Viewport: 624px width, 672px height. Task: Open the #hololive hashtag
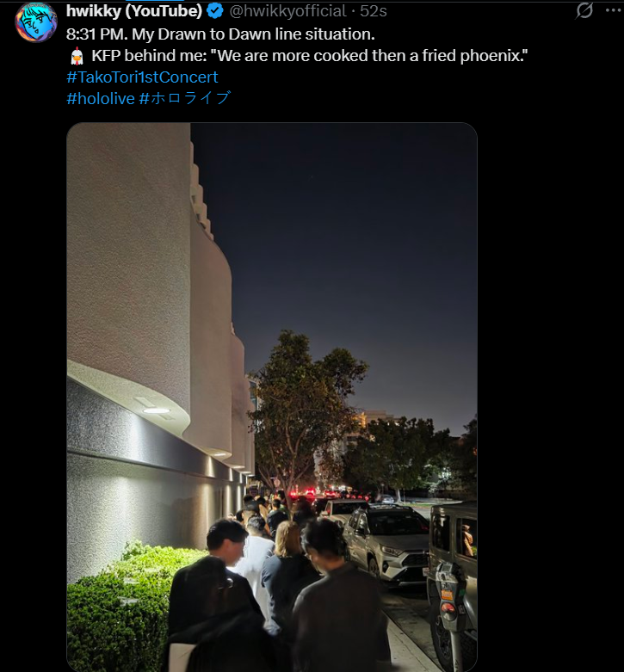click(x=101, y=99)
